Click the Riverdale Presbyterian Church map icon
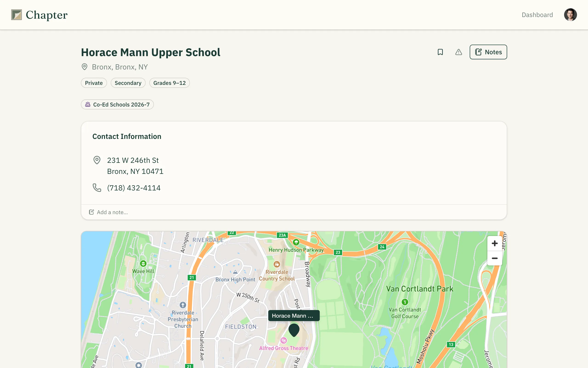Image resolution: width=588 pixels, height=368 pixels. (x=183, y=305)
